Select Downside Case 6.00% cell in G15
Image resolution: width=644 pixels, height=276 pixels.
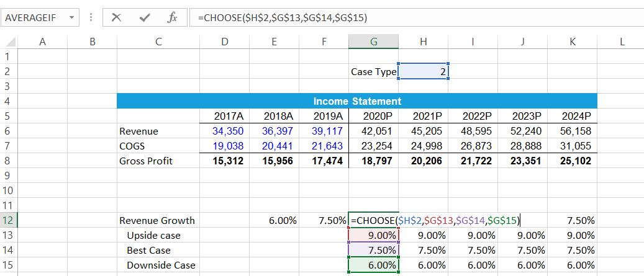[373, 265]
